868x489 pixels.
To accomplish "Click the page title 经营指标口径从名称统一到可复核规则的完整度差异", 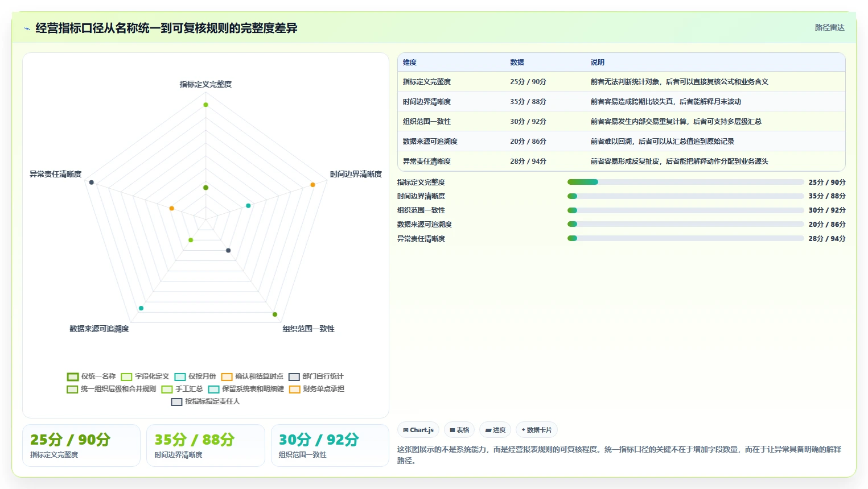I will pos(166,28).
